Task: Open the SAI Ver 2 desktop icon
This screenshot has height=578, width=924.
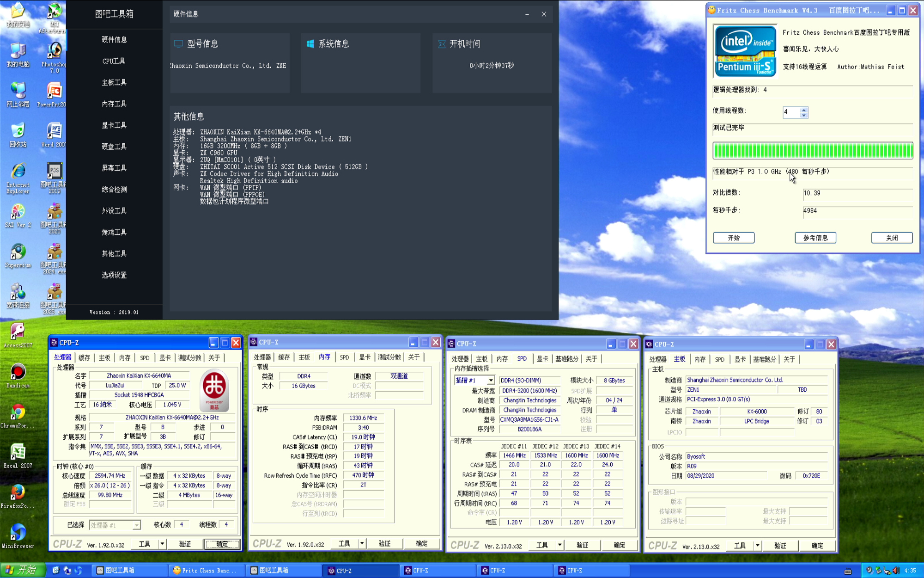Action: pos(18,215)
